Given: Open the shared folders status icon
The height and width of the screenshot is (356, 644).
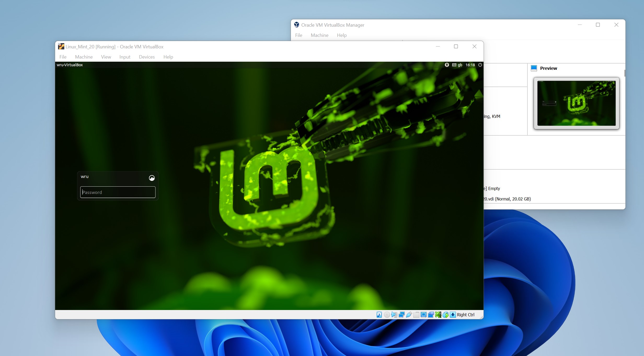Looking at the screenshot, I should coord(416,315).
